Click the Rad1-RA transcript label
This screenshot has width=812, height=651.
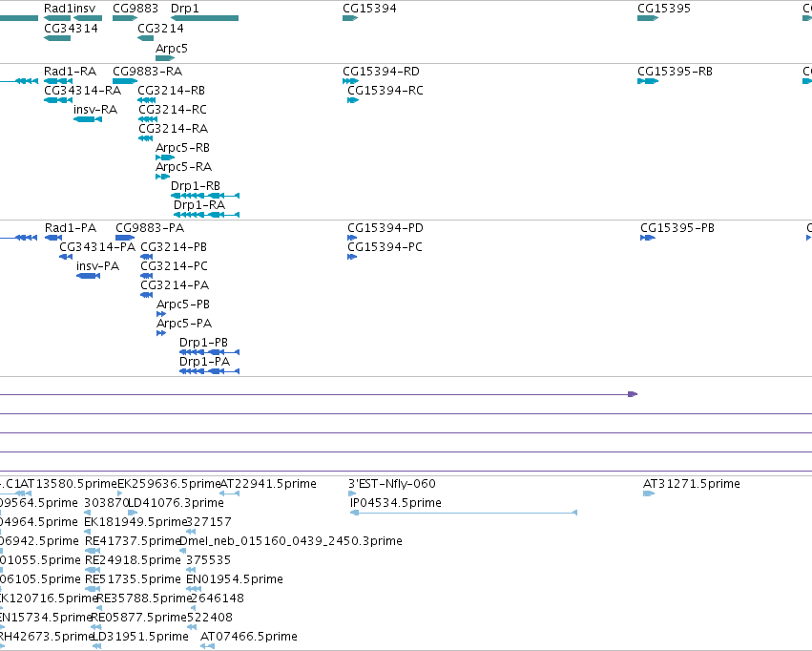[70, 71]
